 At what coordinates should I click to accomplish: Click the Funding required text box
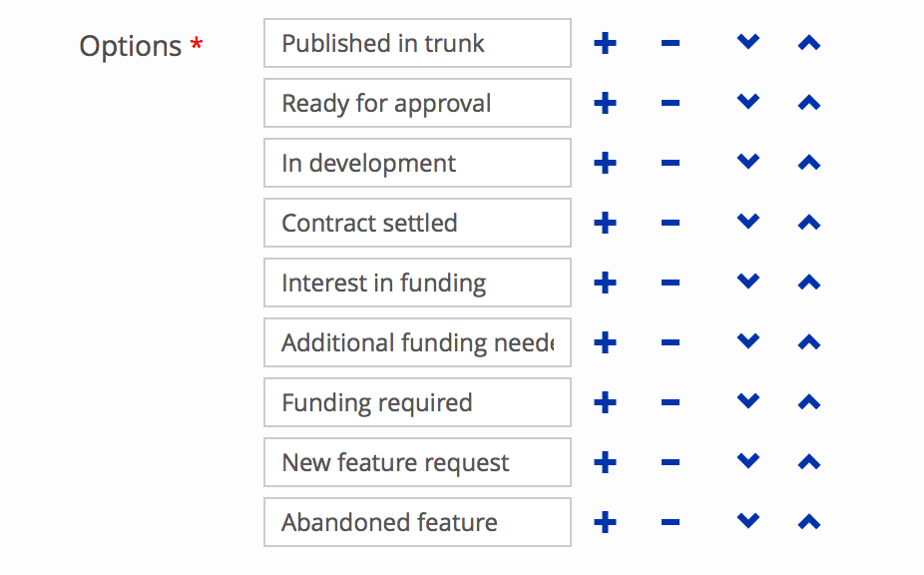(417, 402)
